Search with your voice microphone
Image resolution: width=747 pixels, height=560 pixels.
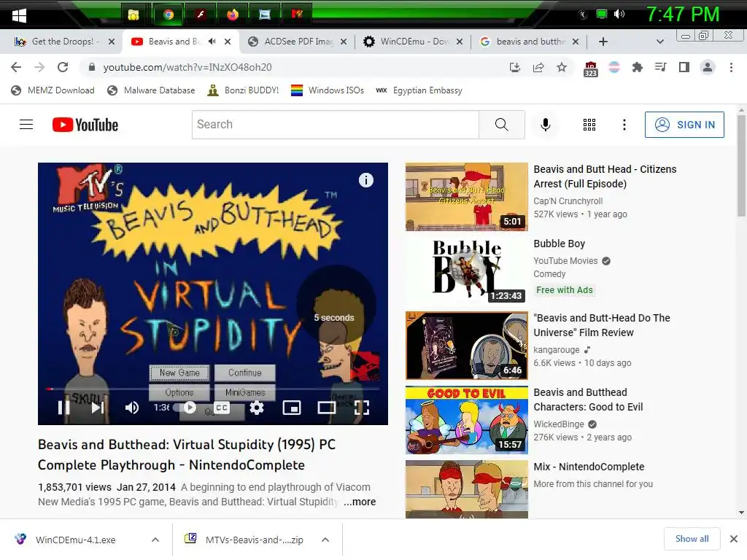(x=546, y=125)
